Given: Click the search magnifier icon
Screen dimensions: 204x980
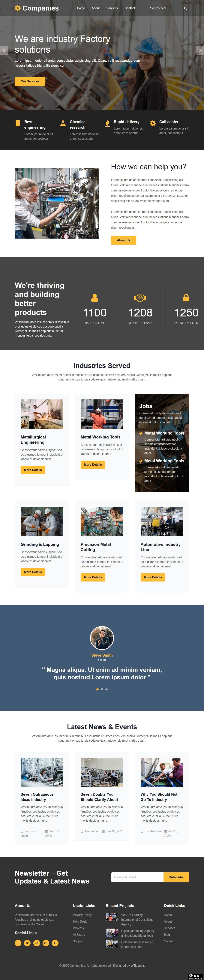Looking at the screenshot, I should 185,8.
